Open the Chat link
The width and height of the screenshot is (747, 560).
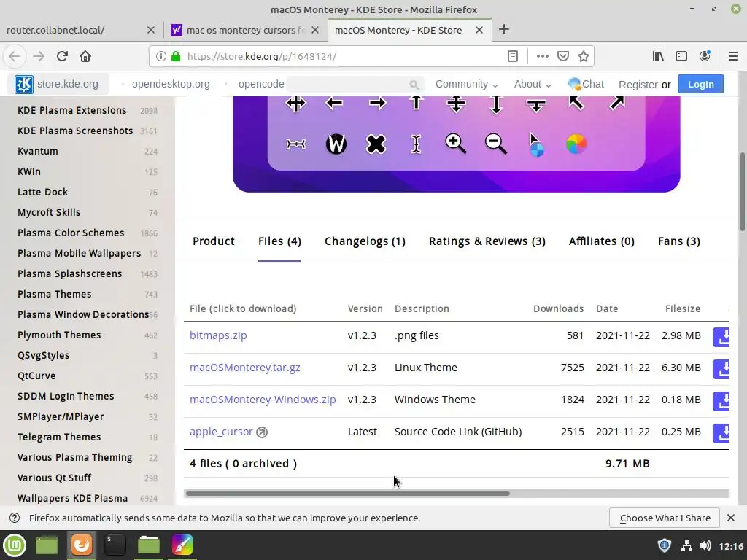(x=586, y=85)
